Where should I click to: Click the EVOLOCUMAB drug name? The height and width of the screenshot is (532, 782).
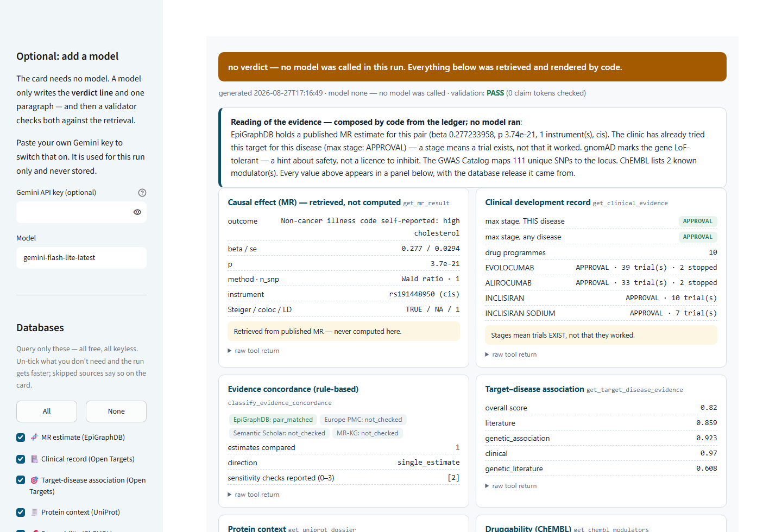[509, 268]
